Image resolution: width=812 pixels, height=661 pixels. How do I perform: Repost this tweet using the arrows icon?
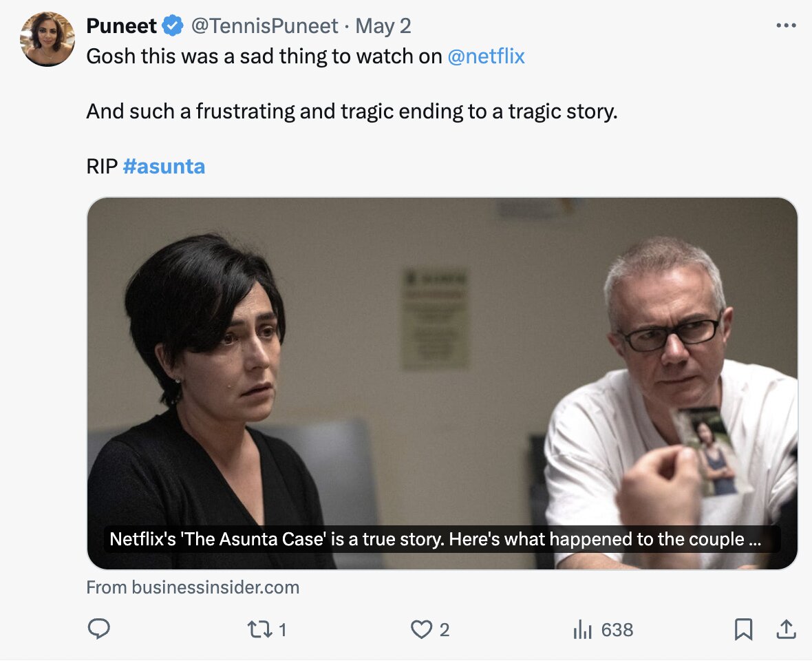[257, 629]
